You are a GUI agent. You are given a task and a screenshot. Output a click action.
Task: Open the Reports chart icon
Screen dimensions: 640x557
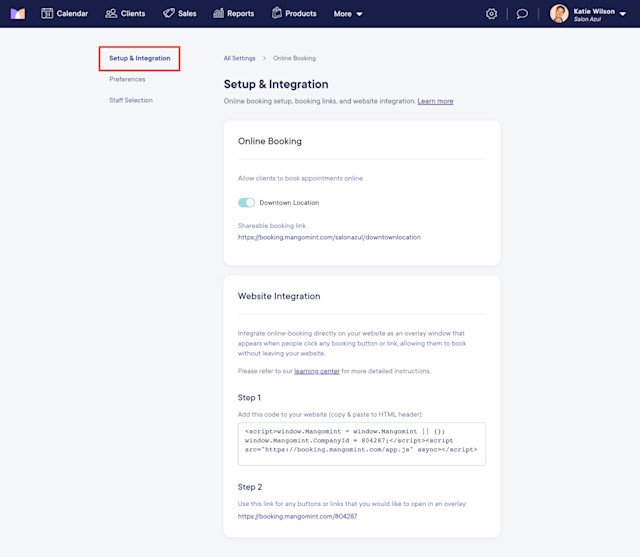(x=218, y=13)
